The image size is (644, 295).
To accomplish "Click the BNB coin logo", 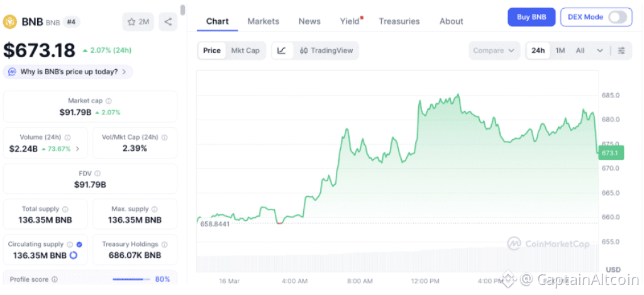I will [10, 22].
